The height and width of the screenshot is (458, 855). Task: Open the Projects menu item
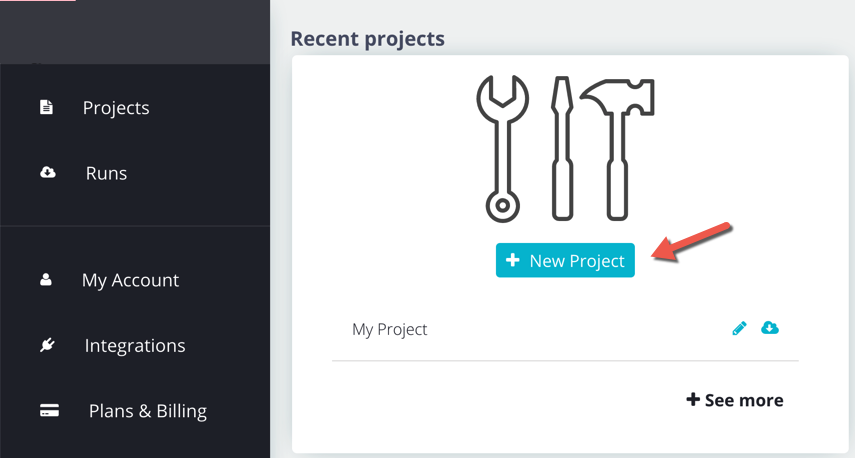pyautogui.click(x=116, y=108)
